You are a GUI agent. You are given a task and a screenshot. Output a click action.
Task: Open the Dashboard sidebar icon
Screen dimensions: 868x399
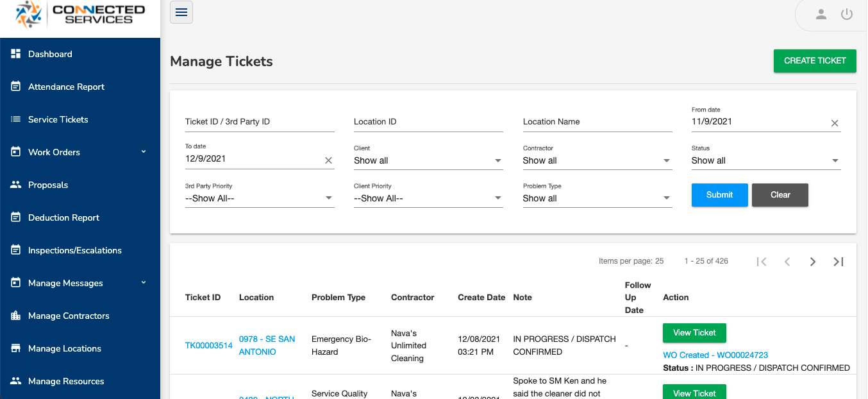(15, 54)
